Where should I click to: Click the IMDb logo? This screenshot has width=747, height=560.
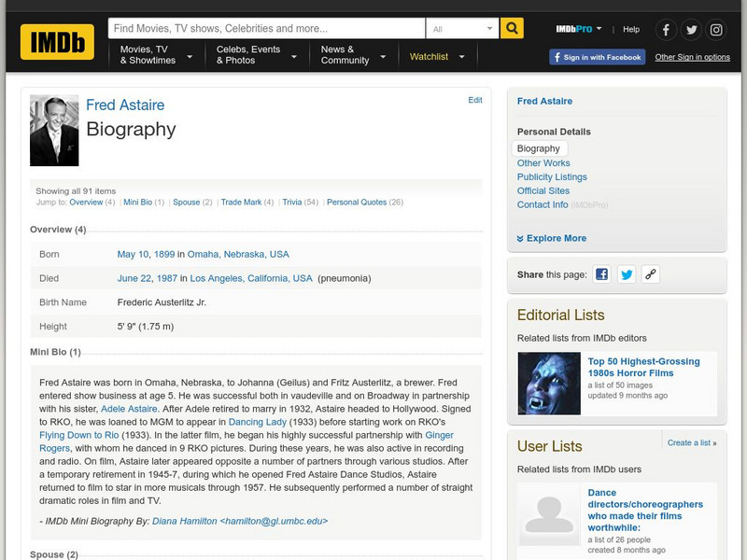click(x=57, y=42)
